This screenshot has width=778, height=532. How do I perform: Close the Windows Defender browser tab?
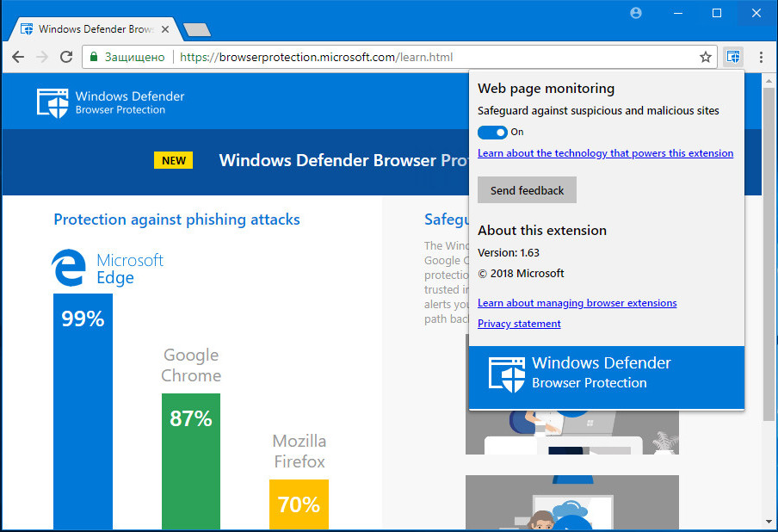165,29
